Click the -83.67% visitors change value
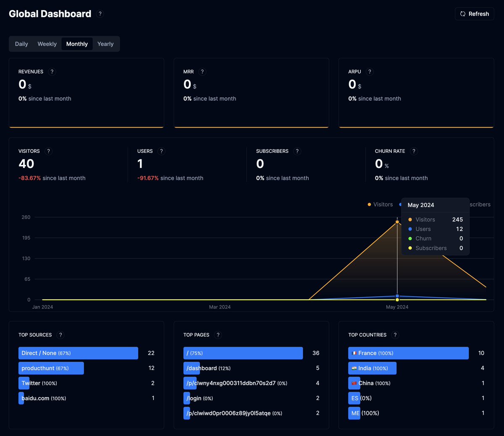 point(30,178)
